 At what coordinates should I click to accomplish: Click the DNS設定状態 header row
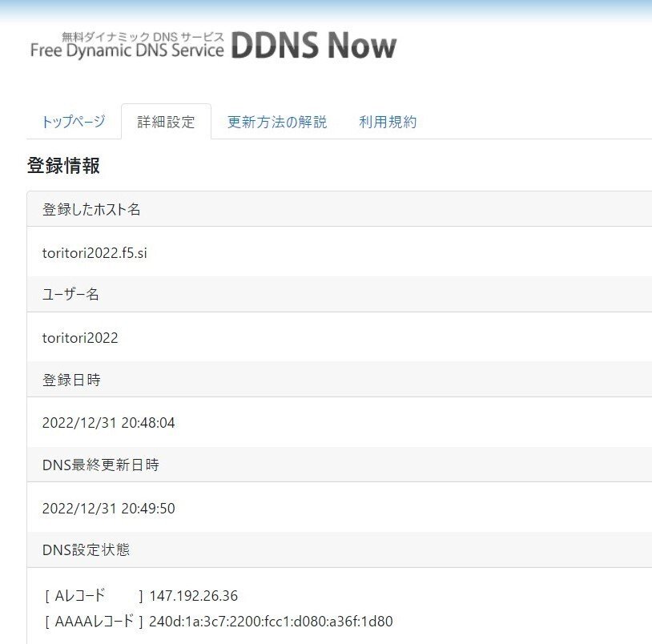tap(340, 549)
